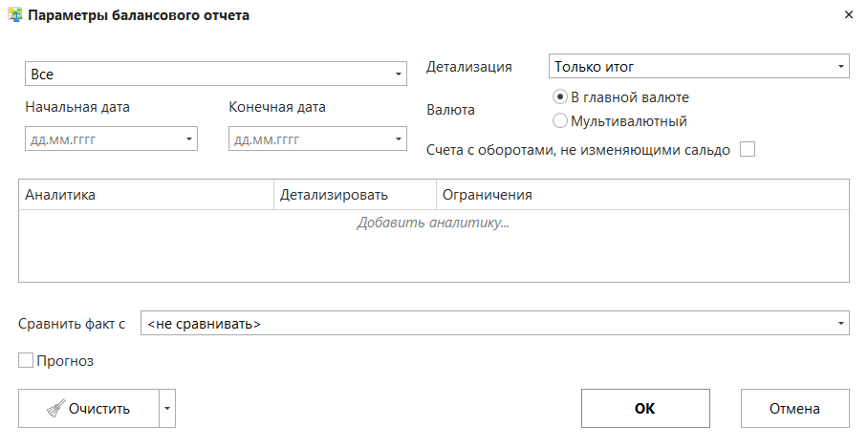Click the 'Очистить' button

tap(88, 409)
